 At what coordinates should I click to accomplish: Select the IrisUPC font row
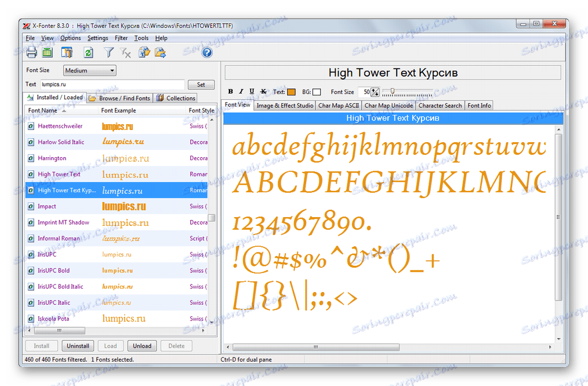click(116, 255)
